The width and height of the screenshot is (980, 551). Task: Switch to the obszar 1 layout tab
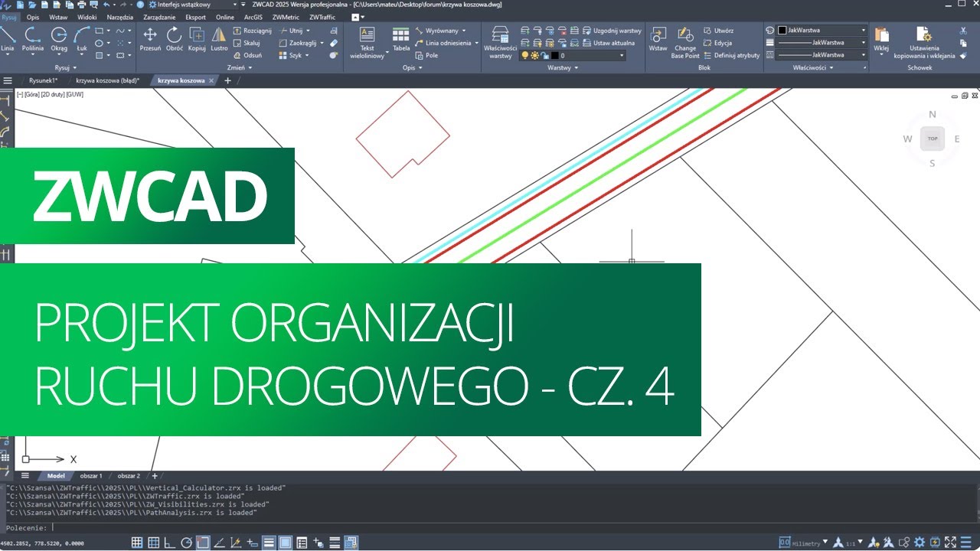(91, 475)
